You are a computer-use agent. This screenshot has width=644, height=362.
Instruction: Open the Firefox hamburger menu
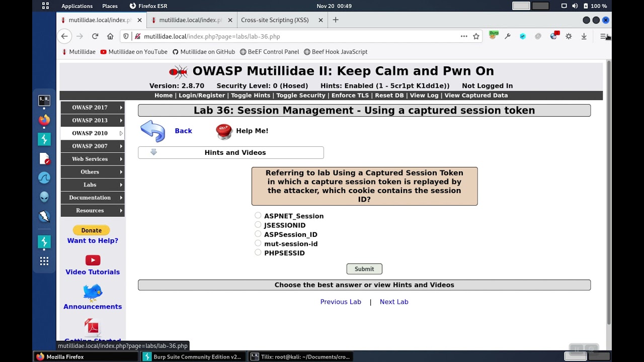(603, 36)
